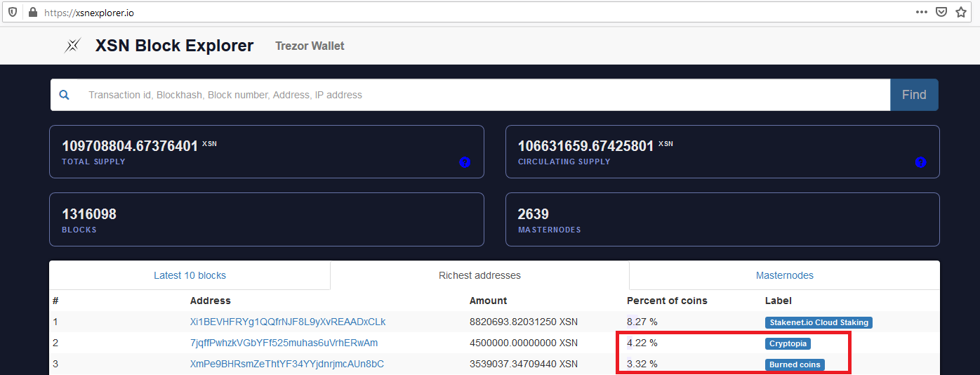Click the Percent of coins column header
This screenshot has width=980, height=375.
(667, 301)
